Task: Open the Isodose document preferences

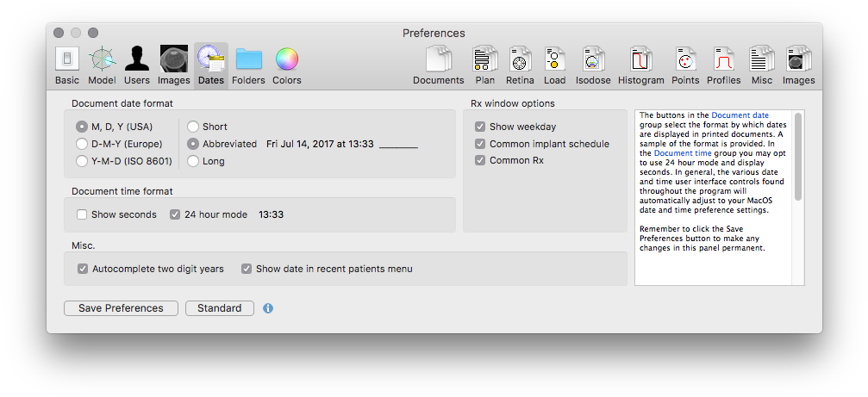Action: pos(593,65)
